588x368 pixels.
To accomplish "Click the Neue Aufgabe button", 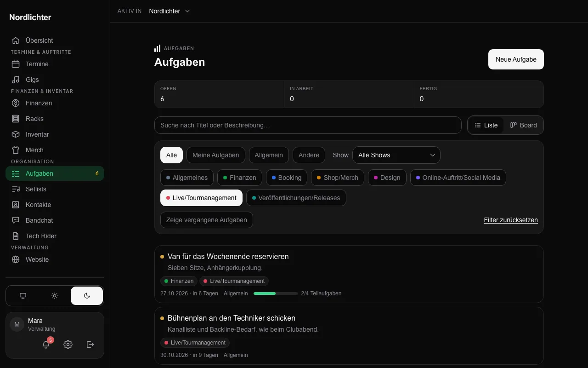I will tap(516, 59).
